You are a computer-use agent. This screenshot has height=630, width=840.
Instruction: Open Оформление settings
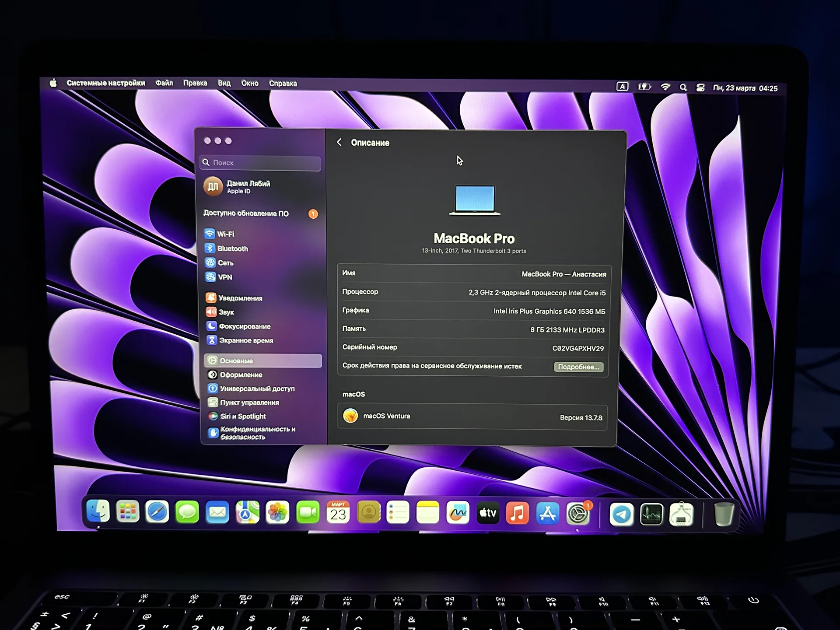click(235, 374)
